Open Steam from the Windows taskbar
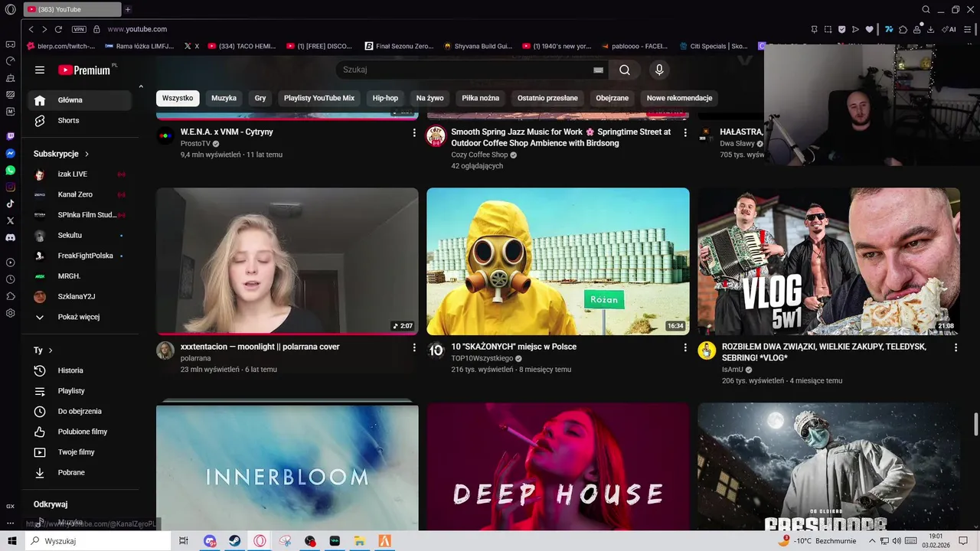This screenshot has width=980, height=551. click(x=235, y=541)
